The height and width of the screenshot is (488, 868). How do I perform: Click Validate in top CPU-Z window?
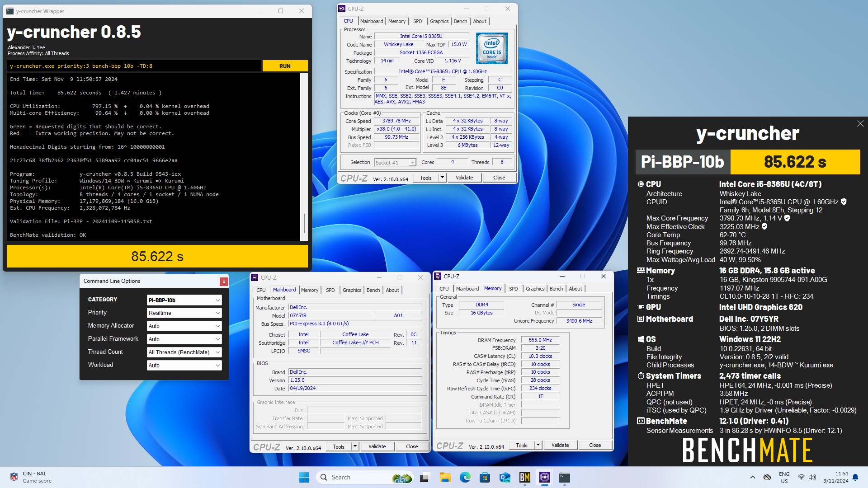pyautogui.click(x=464, y=178)
